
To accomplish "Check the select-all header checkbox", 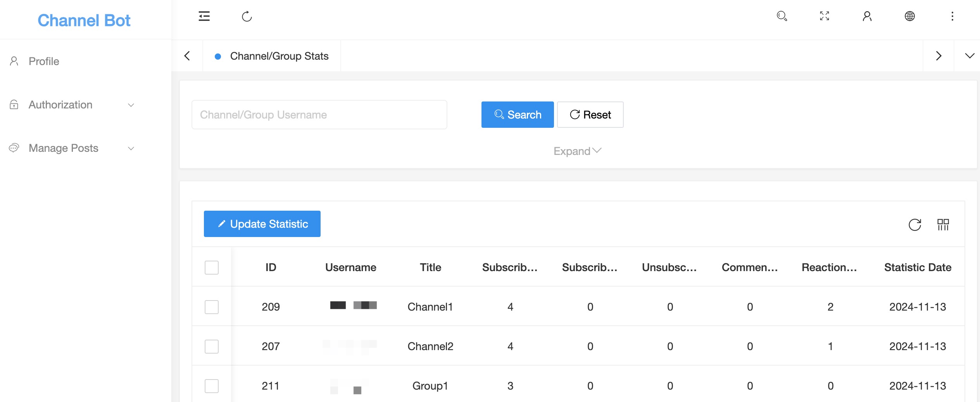I will coord(212,268).
